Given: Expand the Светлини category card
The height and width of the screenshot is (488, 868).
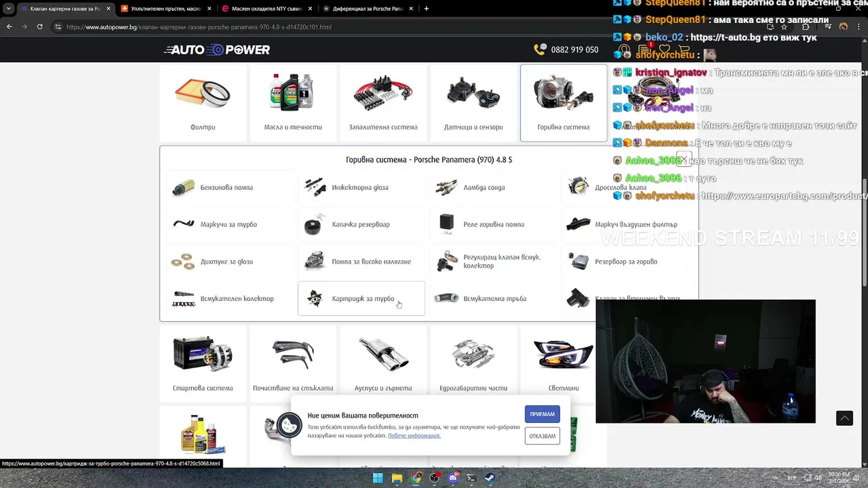Looking at the screenshot, I should pyautogui.click(x=563, y=364).
